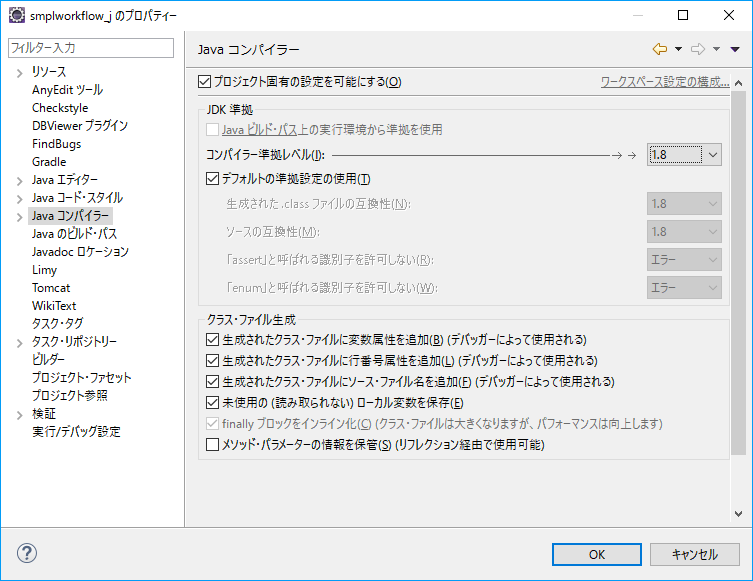Select ビルダー in the tree
This screenshot has width=753, height=581.
click(x=48, y=360)
